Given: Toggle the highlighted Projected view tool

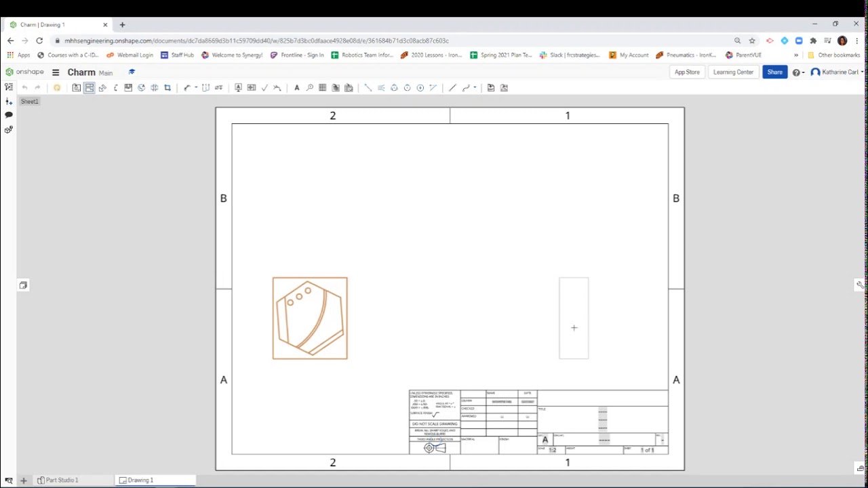Looking at the screenshot, I should 89,87.
